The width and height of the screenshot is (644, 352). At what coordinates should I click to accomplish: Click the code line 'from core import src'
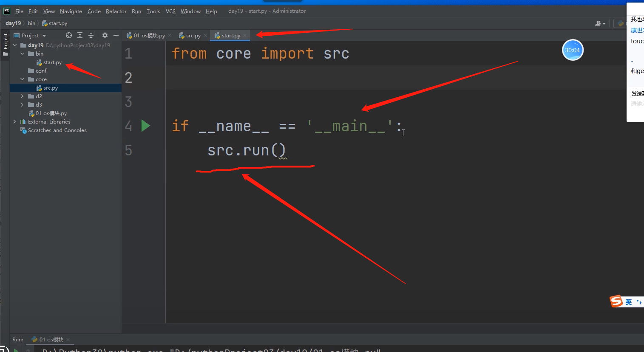261,54
